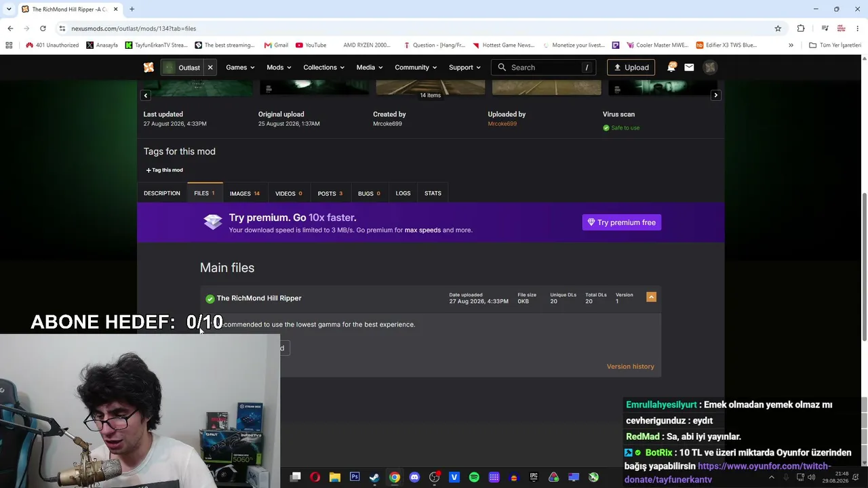Open the Anasayfa bookmark

point(102,45)
